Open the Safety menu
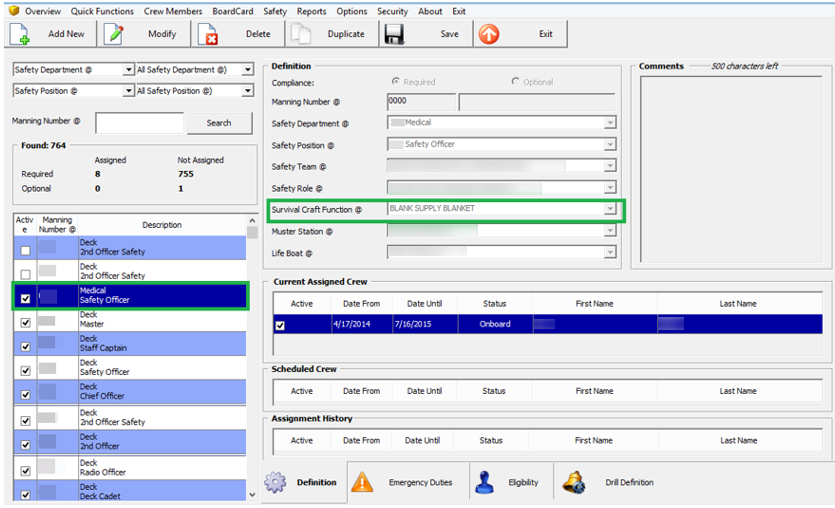Image resolution: width=835 pixels, height=508 pixels. (275, 11)
